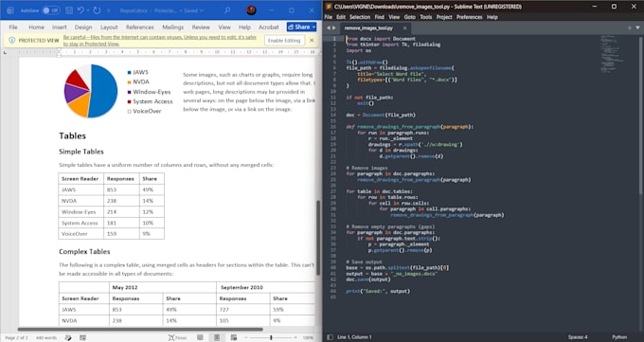Screen dimensions: 644x342
Task: Click the 'Complex Tables' subheading
Action: coord(84,252)
